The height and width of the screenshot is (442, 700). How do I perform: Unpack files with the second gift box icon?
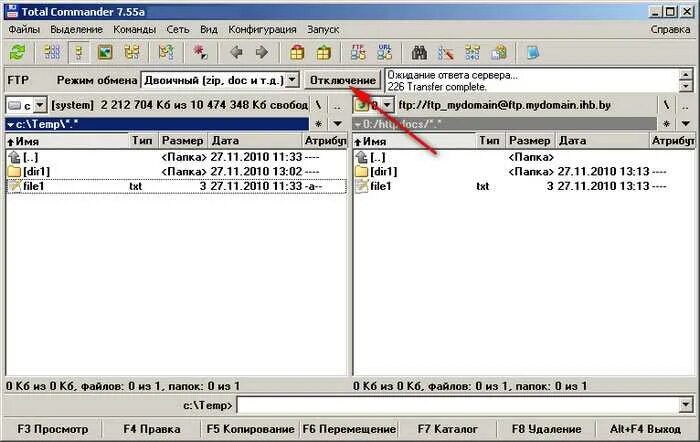coord(323,53)
